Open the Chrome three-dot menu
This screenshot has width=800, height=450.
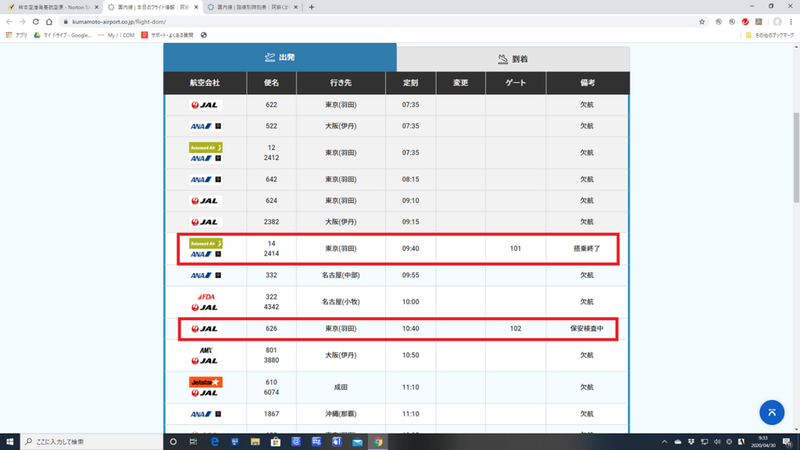pos(791,22)
